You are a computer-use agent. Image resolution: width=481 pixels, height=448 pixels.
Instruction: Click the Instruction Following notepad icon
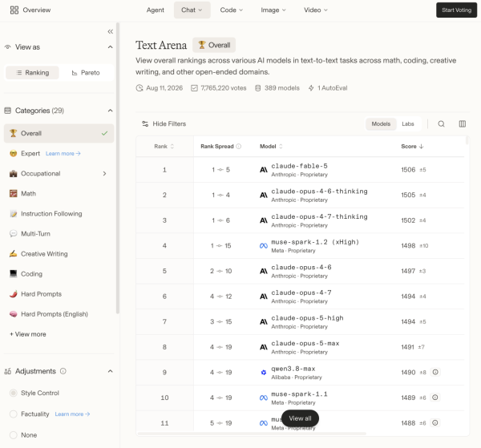pos(13,214)
